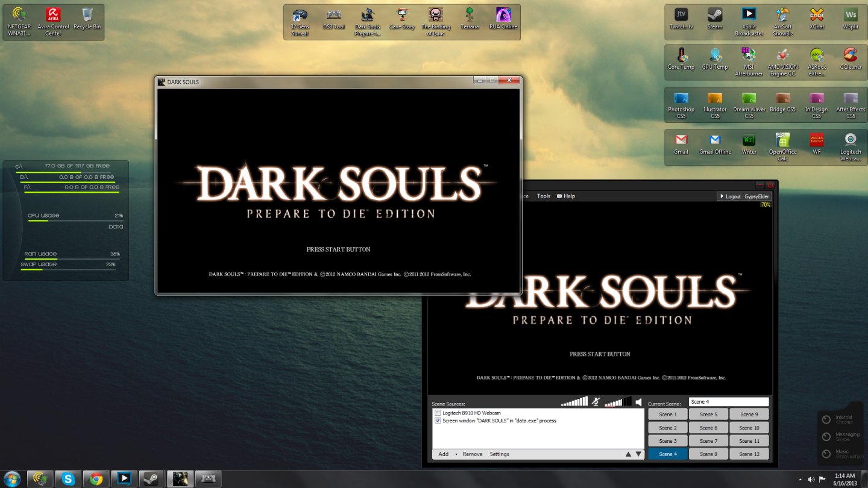Open ArcSoft ShowBiz desktop shortcut
Image resolution: width=868 pixels, height=488 pixels.
783,22
